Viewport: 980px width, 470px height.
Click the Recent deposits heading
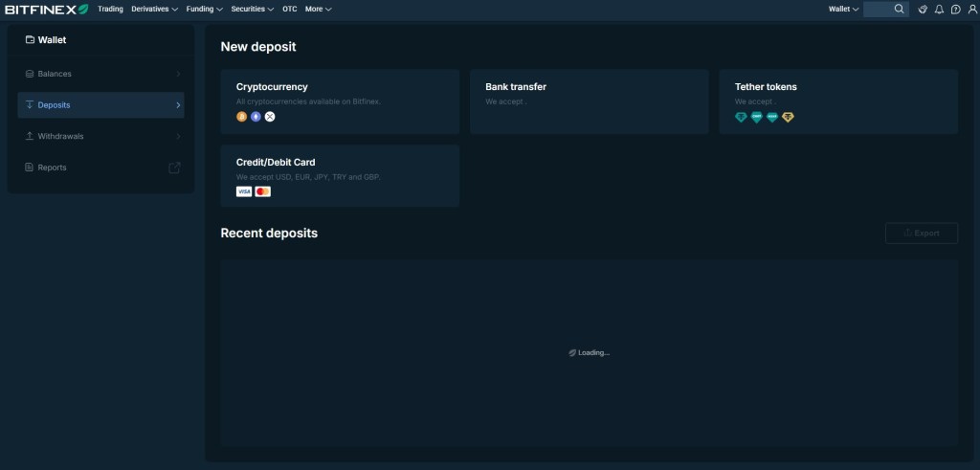269,234
